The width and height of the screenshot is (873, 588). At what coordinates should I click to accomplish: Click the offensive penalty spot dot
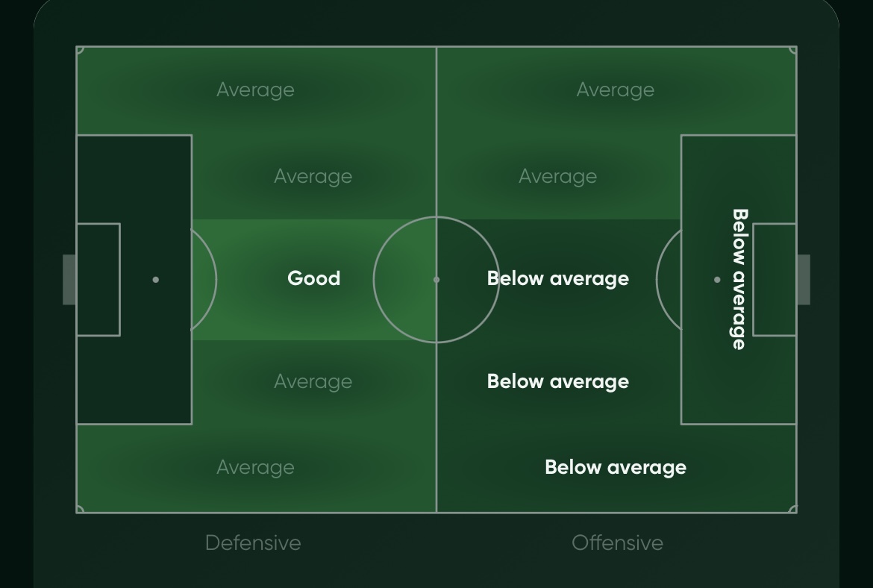coord(717,280)
